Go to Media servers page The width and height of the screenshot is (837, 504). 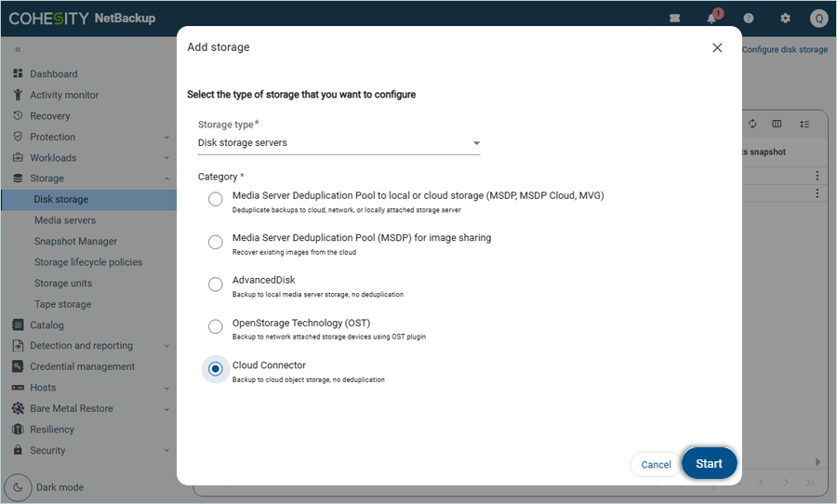65,220
